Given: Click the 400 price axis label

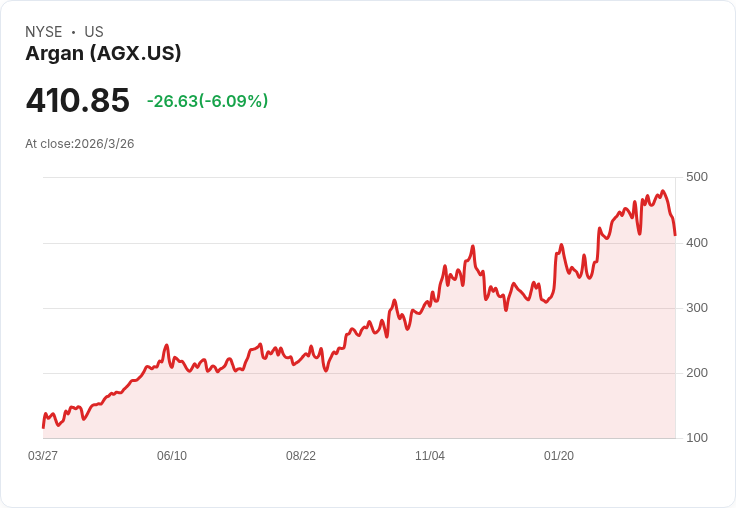Looking at the screenshot, I should coord(696,243).
